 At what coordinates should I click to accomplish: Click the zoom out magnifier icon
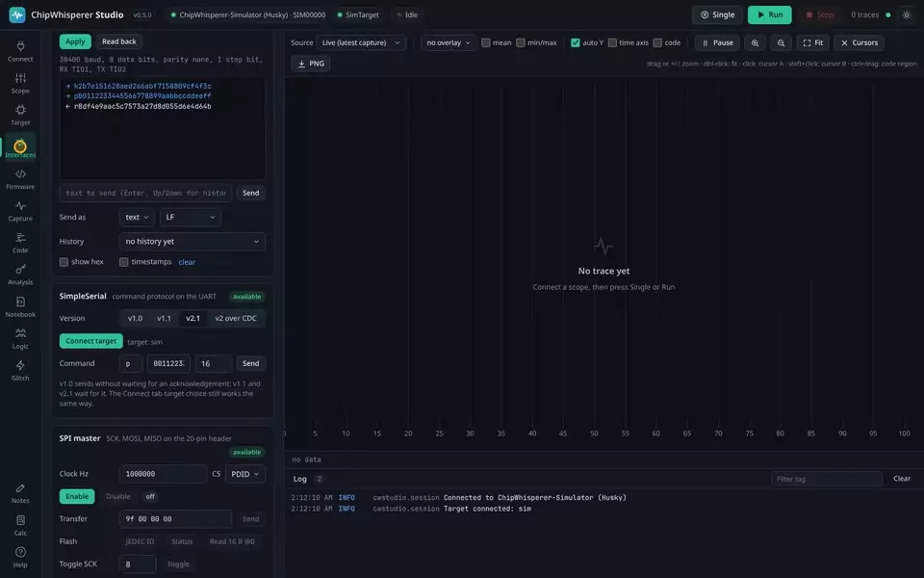[781, 42]
